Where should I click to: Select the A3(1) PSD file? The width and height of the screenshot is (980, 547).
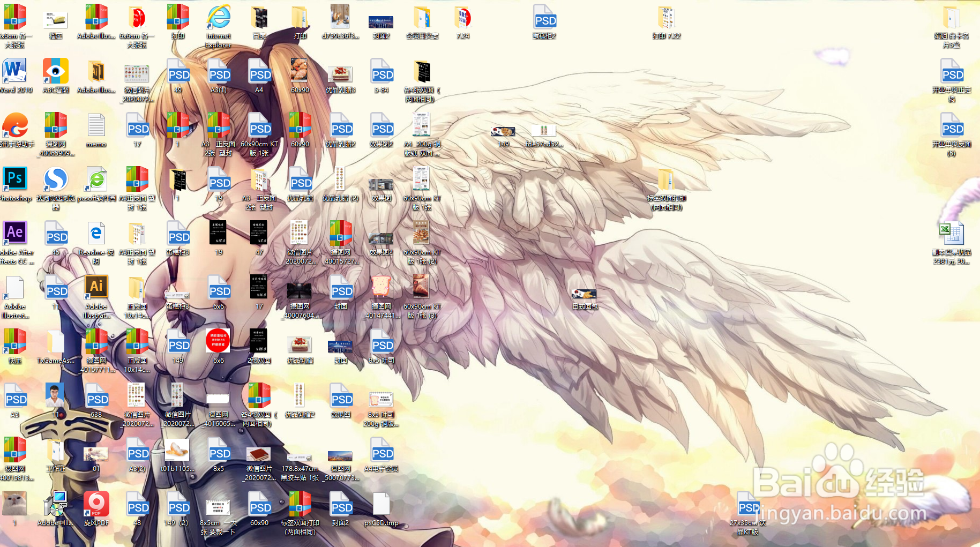coord(219,76)
